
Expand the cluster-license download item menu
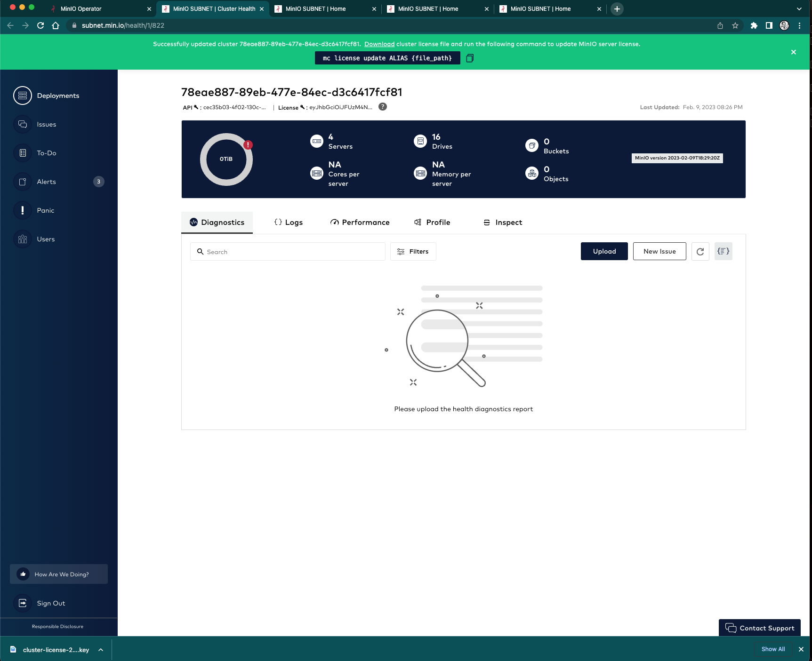click(x=101, y=650)
